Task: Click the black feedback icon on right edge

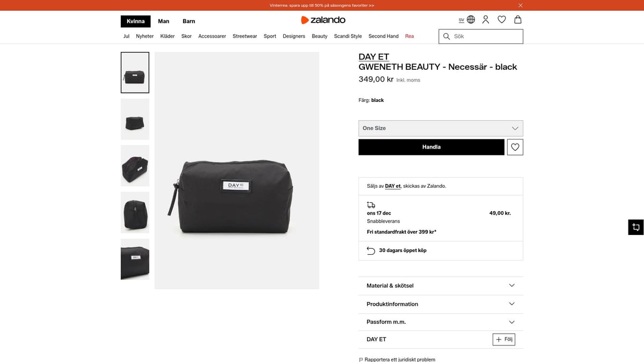Action: tap(636, 227)
